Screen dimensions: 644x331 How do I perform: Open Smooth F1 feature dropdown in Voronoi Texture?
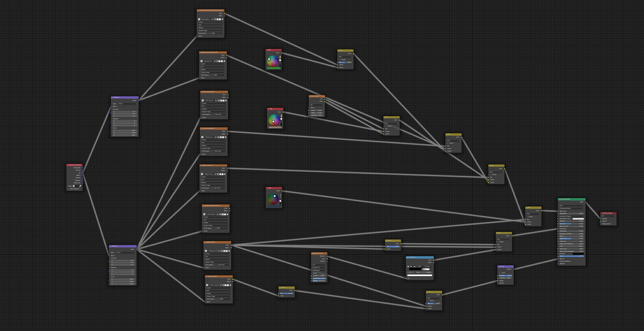pos(319,268)
